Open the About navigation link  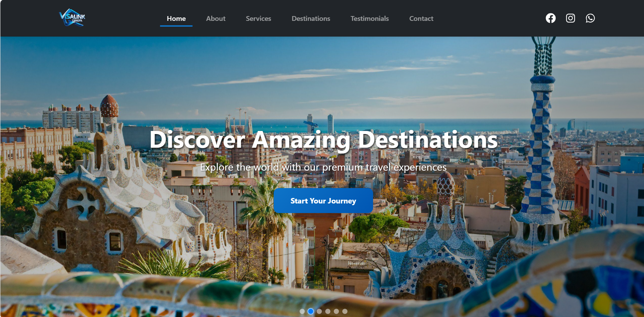216,18
